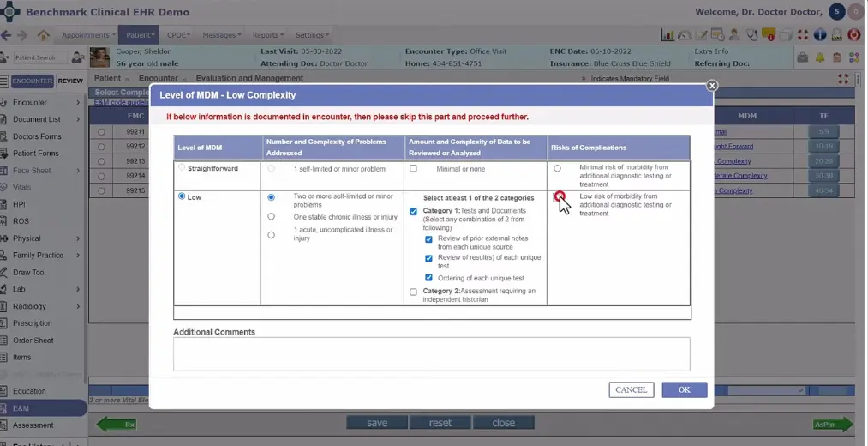This screenshot has width=868, height=446.
Task: Expand the Lab sidebar arrow
Action: pos(78,289)
